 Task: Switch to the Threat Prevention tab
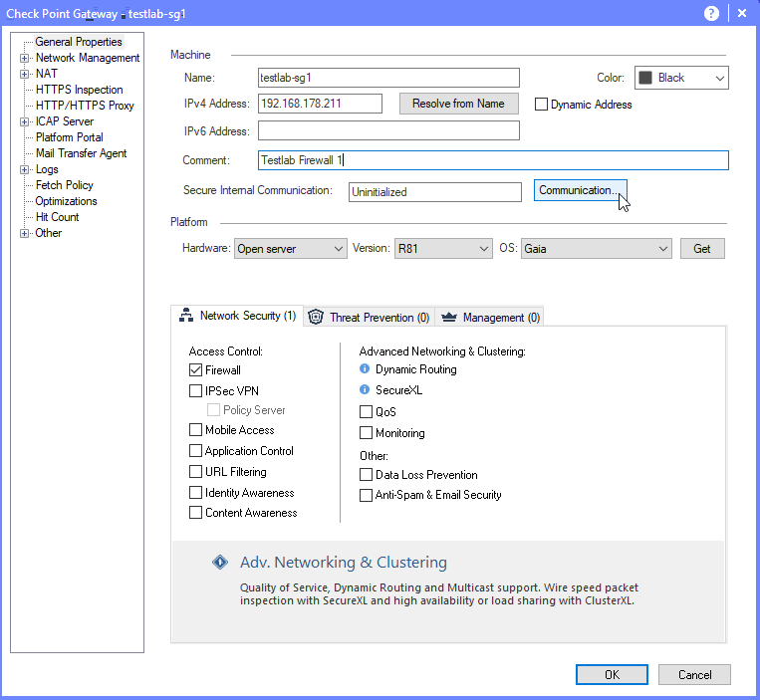[x=369, y=318]
